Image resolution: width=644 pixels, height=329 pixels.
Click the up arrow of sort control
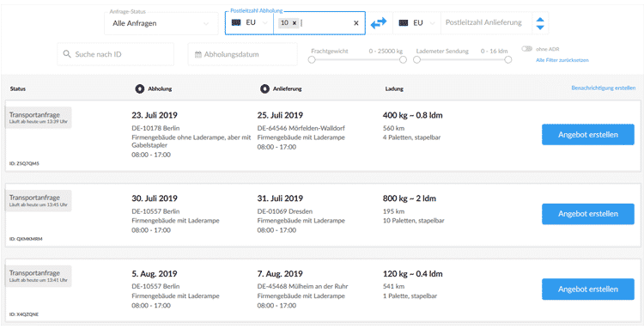click(540, 19)
